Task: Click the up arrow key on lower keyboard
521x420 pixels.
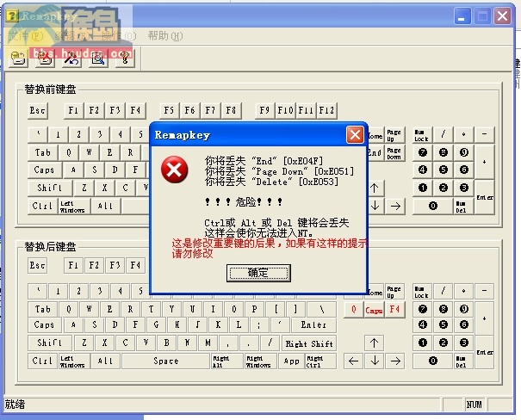Action: [374, 343]
